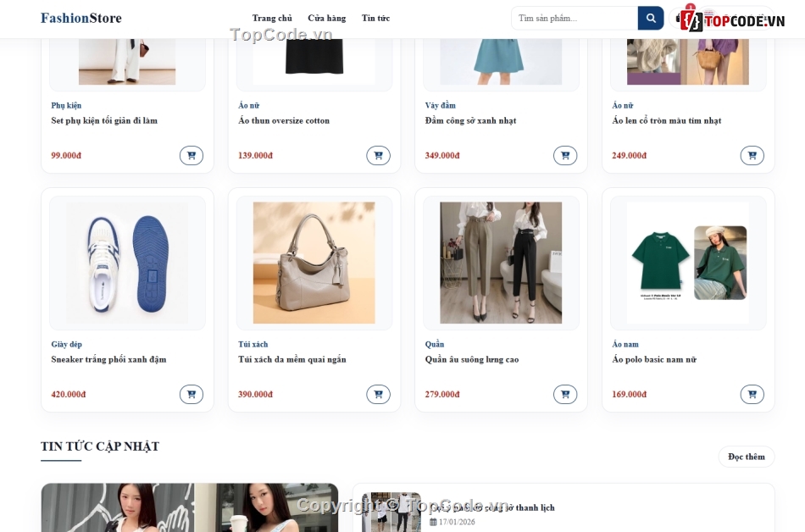The height and width of the screenshot is (532, 805).
Task: Click the 17/01/2026 article date
Action: (x=457, y=522)
